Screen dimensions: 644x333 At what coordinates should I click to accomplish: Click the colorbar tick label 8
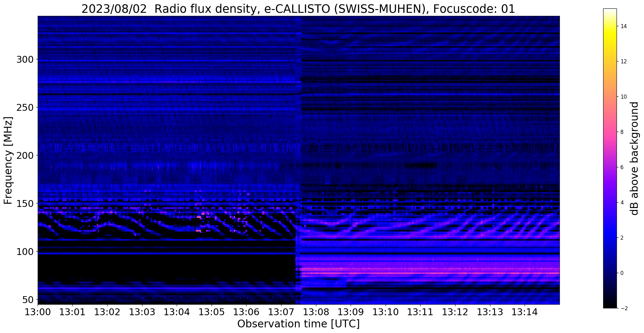[622, 132]
